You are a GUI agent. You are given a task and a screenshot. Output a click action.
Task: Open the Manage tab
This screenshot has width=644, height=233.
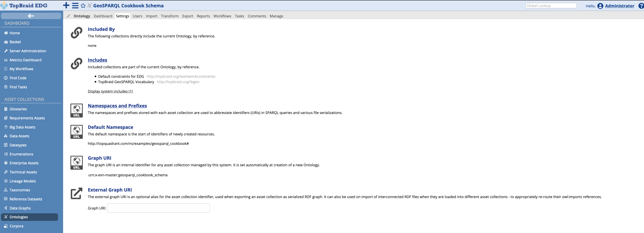coord(276,16)
